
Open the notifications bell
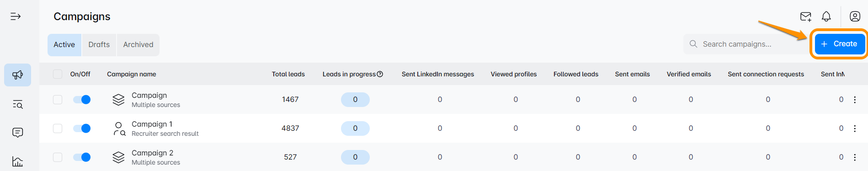826,17
